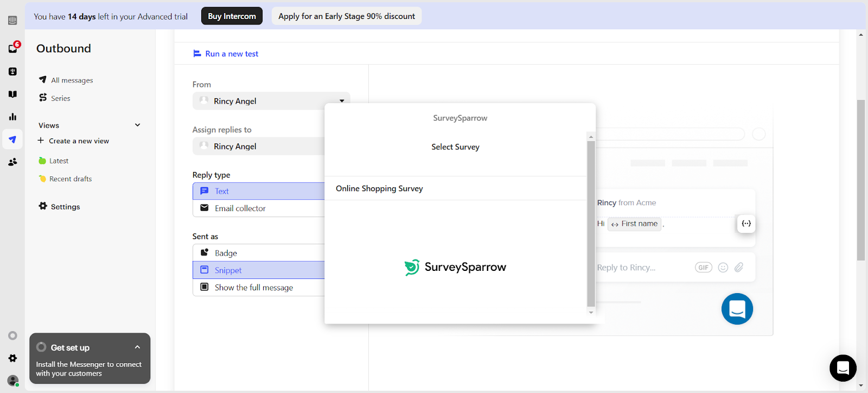Click the insert attribute curly-brace icon
The height and width of the screenshot is (393, 868).
pyautogui.click(x=746, y=224)
